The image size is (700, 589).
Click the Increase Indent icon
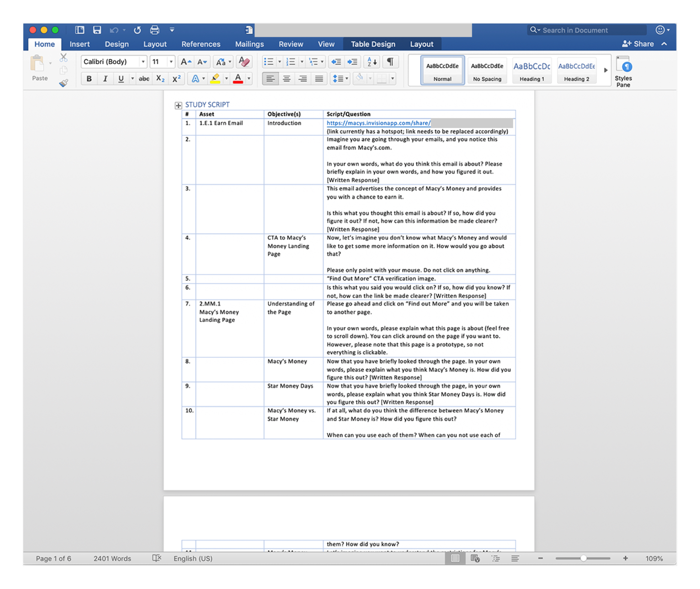tap(352, 62)
